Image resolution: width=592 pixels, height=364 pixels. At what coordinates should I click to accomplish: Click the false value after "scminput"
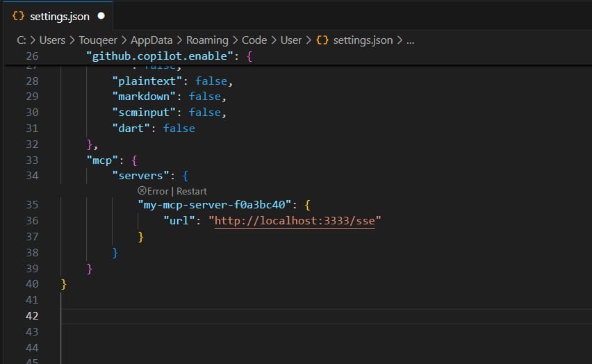(205, 112)
